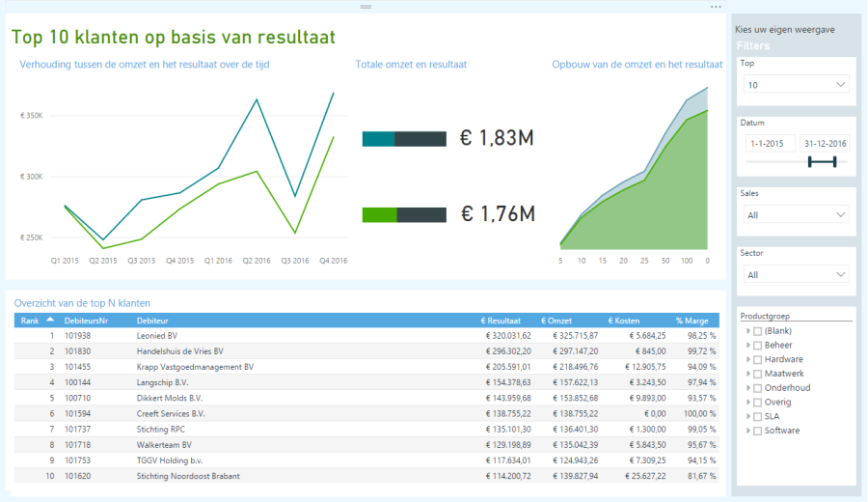Screen dimensions: 868x502
Task: Expand the Maatwerk tree node arrow
Action: coord(747,374)
